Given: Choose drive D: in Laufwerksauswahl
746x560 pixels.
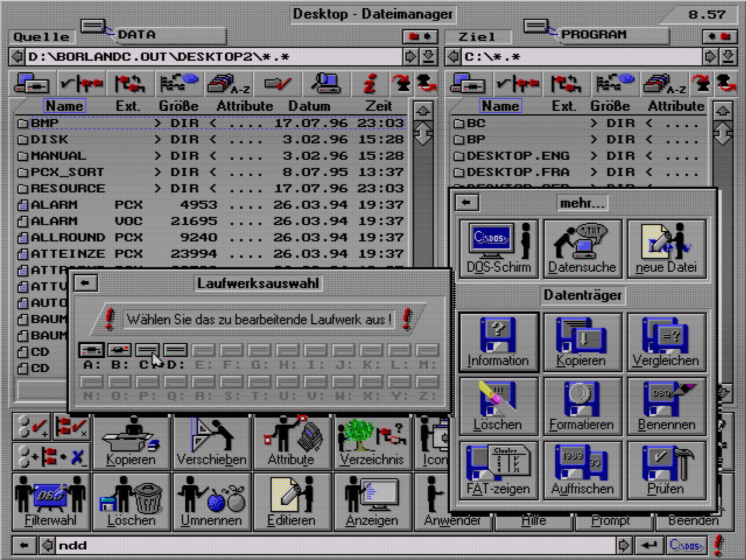Looking at the screenshot, I should (x=176, y=350).
